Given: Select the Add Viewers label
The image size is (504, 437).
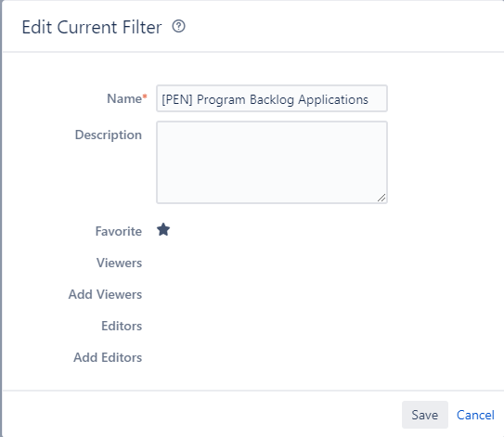Looking at the screenshot, I should [x=105, y=294].
